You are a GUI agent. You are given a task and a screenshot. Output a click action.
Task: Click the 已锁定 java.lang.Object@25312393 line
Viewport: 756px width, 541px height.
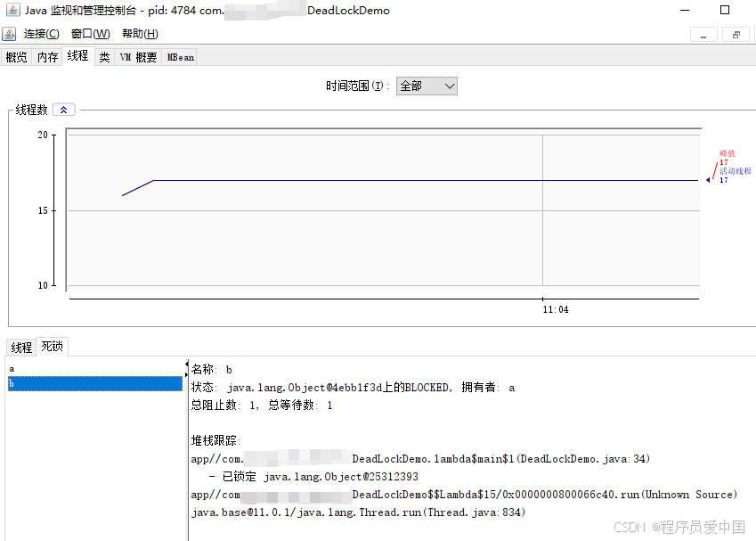(313, 477)
